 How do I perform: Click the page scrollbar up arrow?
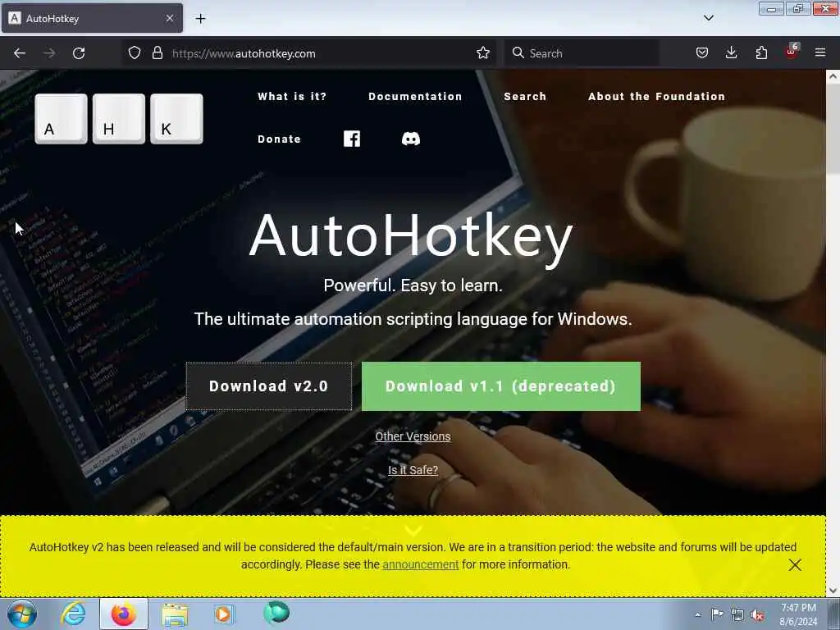(x=833, y=76)
